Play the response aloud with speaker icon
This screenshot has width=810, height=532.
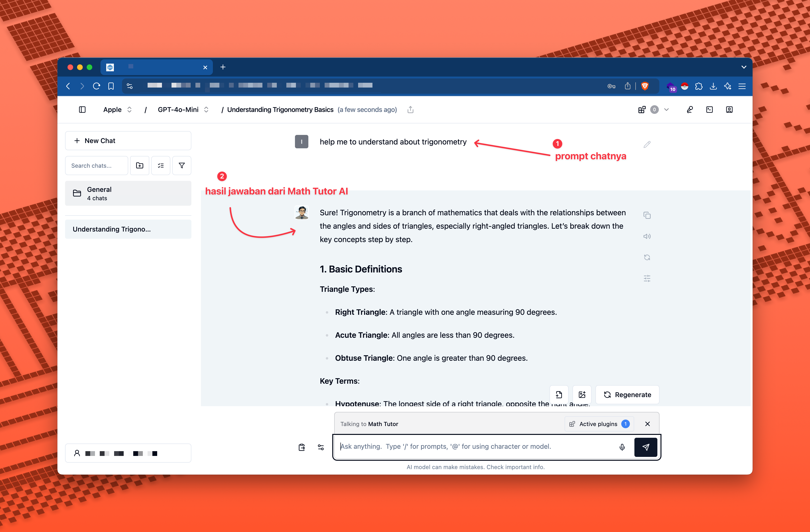[x=647, y=236]
